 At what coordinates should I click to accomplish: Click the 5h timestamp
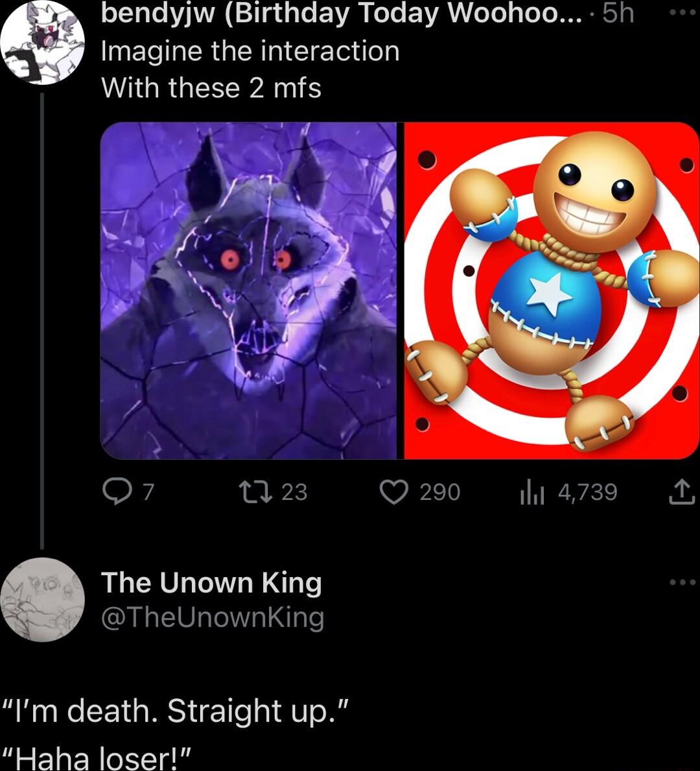pyautogui.click(x=618, y=14)
